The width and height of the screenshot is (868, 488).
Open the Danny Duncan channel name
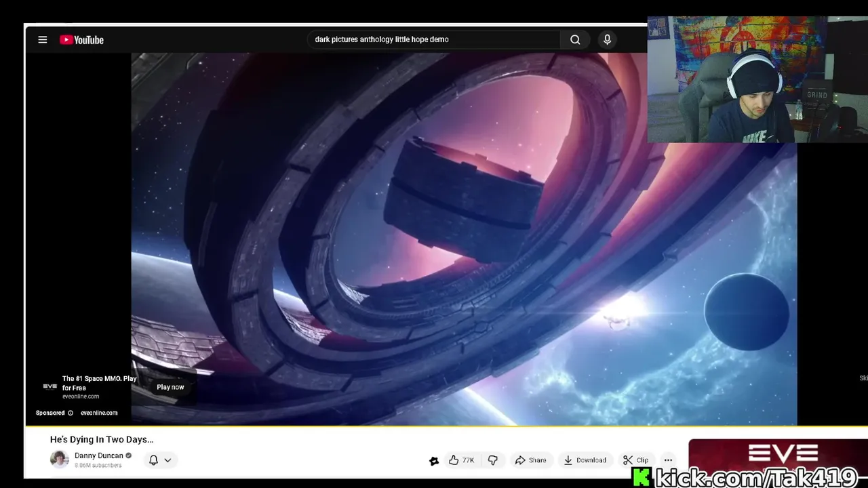click(98, 455)
